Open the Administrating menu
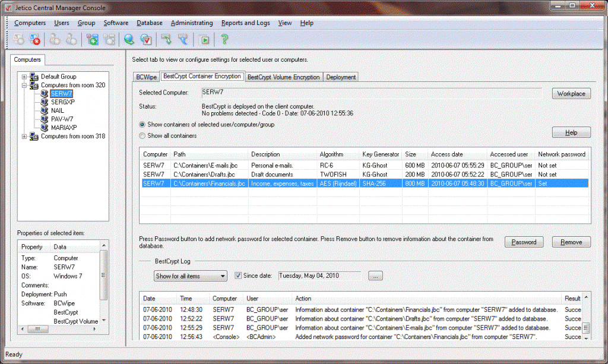Image resolution: width=608 pixels, height=364 pixels. [192, 23]
